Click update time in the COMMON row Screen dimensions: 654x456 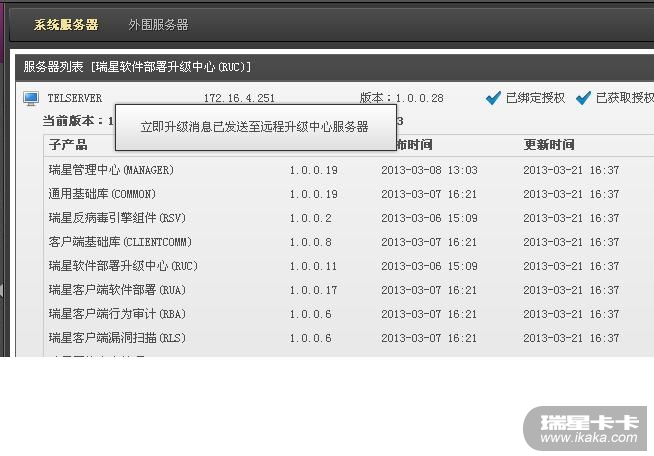(571, 194)
